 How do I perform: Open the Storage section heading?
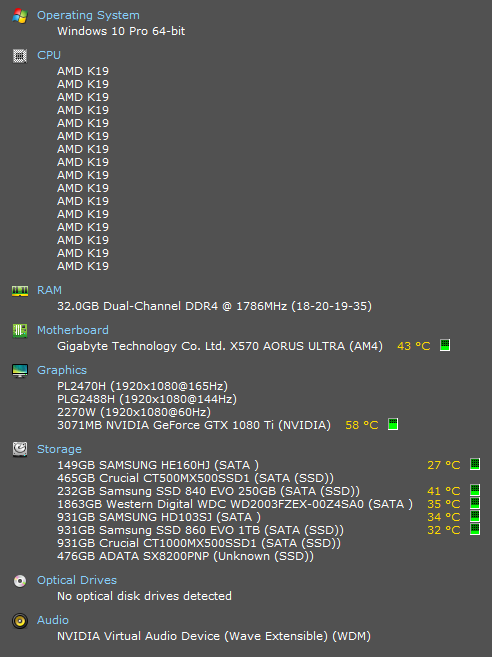point(59,449)
